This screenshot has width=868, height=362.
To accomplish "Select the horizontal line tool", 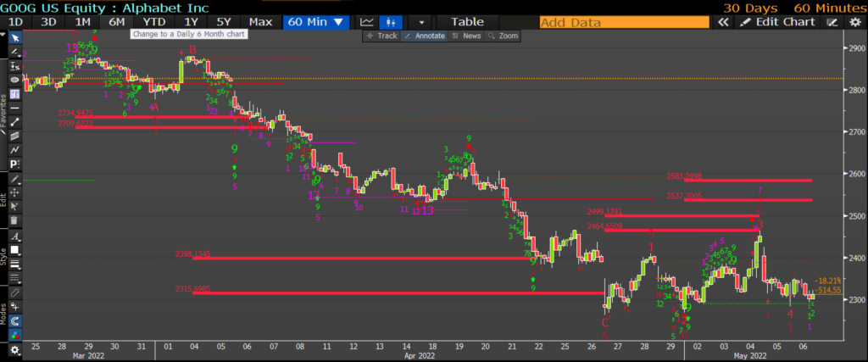I will (15, 108).
